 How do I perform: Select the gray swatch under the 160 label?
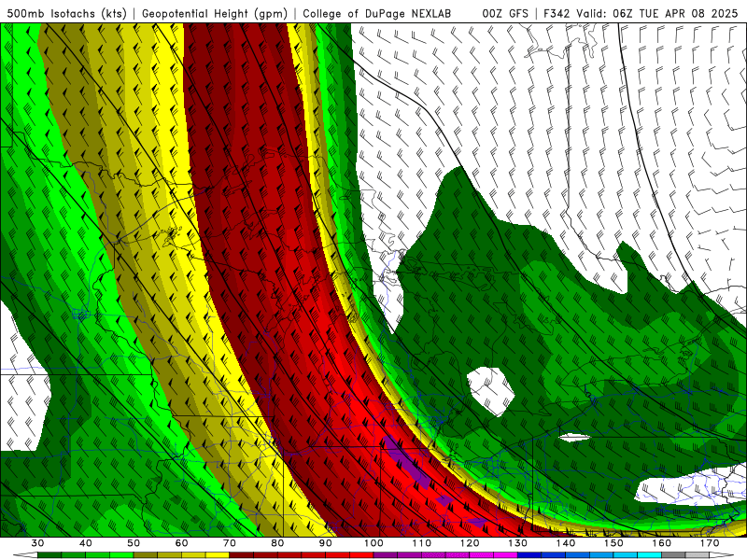pos(673,555)
